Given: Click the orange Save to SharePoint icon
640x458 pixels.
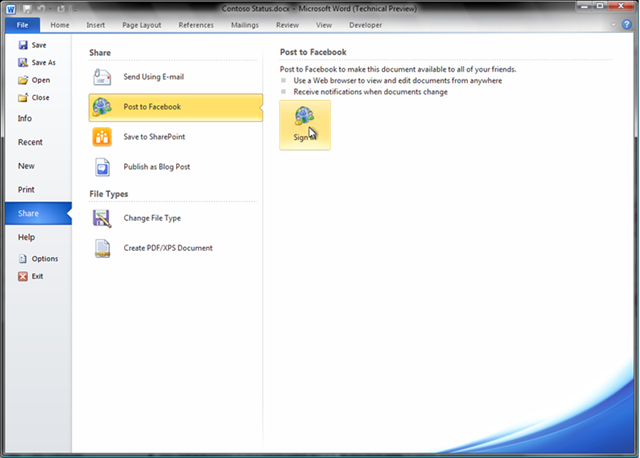Looking at the screenshot, I should click(x=102, y=137).
